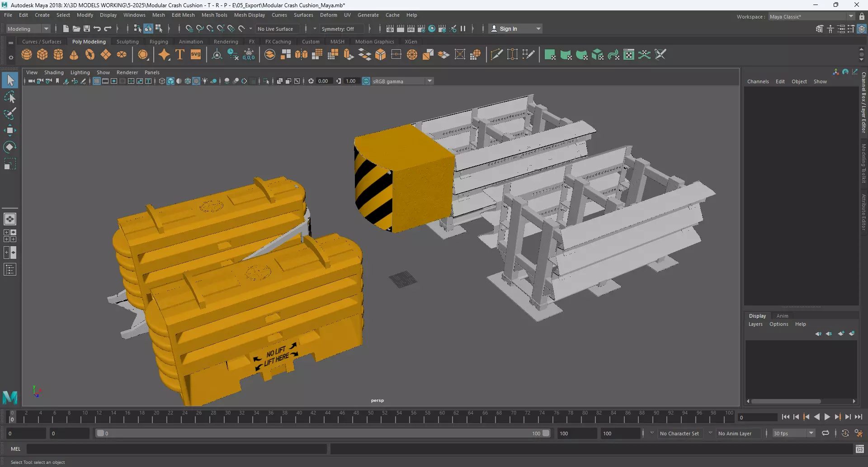Click the polygon Type text tool icon
Viewport: 868px width, 467px height.
pos(180,55)
